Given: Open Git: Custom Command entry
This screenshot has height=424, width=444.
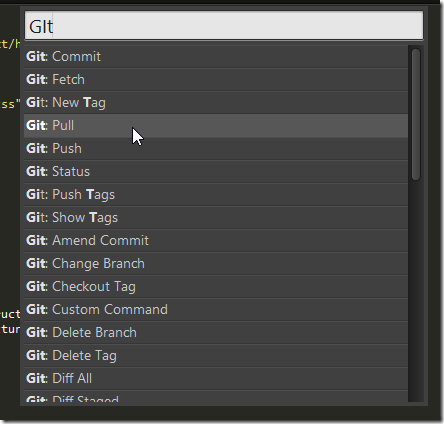Looking at the screenshot, I should tap(216, 310).
